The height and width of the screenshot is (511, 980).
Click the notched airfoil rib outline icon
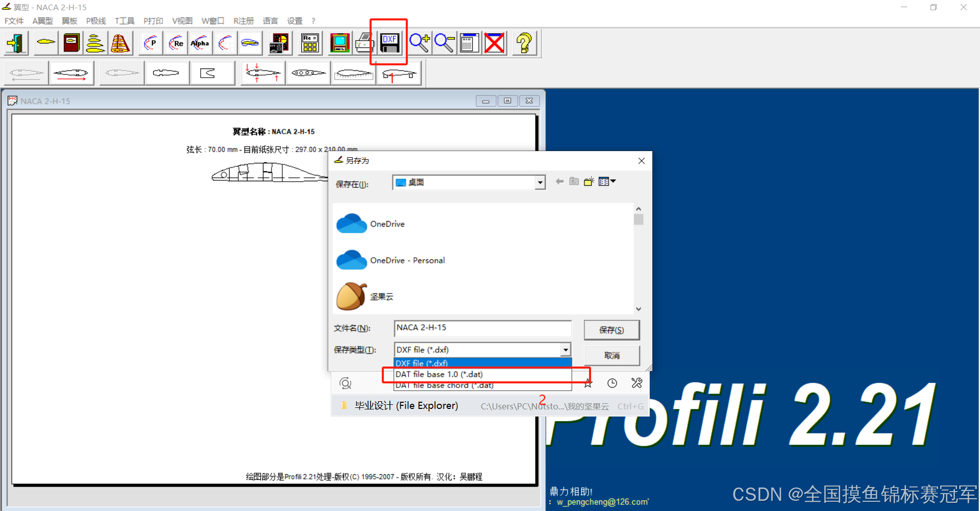click(166, 74)
